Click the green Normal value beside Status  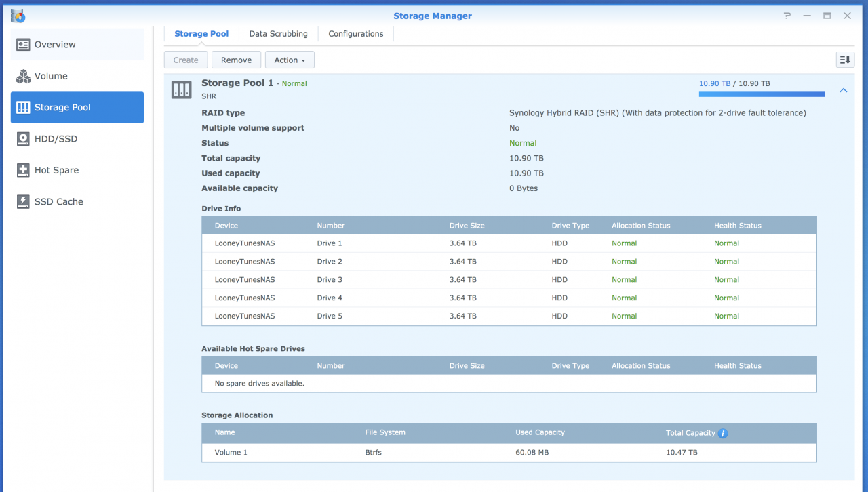(523, 143)
